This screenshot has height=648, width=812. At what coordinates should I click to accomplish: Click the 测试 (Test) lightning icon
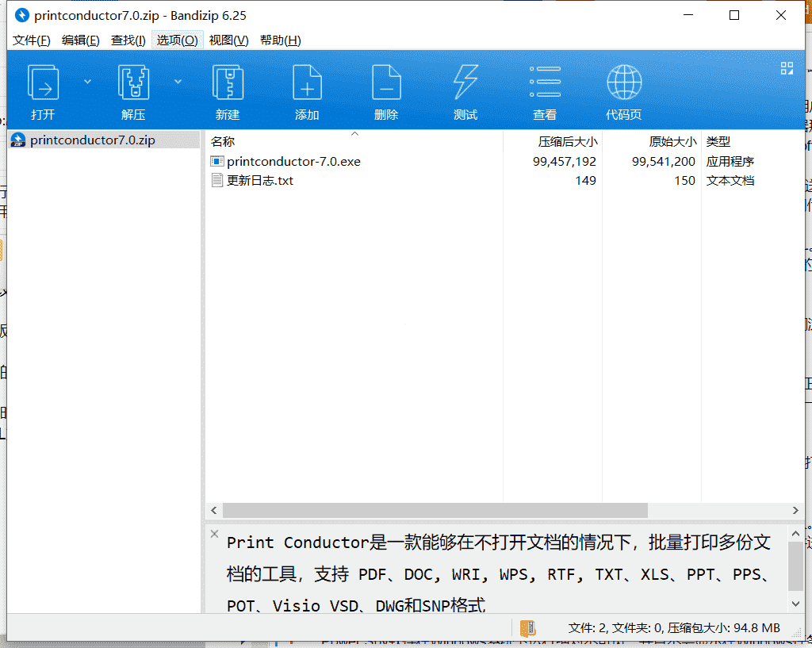click(465, 82)
